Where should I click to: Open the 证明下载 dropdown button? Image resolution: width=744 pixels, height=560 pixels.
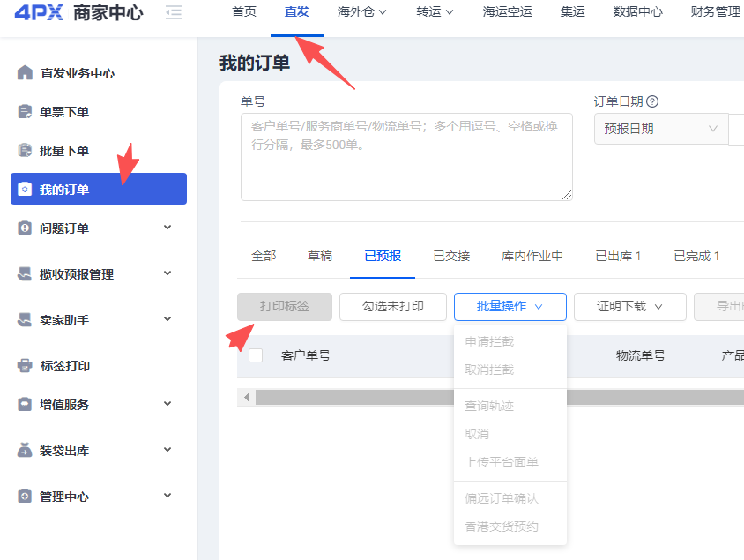click(x=629, y=307)
